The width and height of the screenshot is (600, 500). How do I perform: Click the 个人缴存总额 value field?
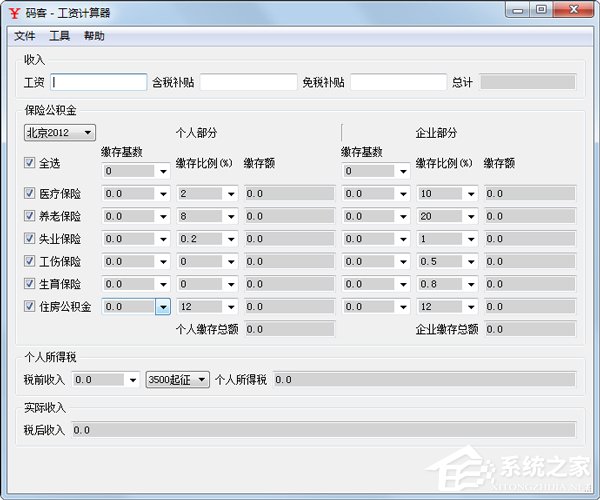point(290,329)
